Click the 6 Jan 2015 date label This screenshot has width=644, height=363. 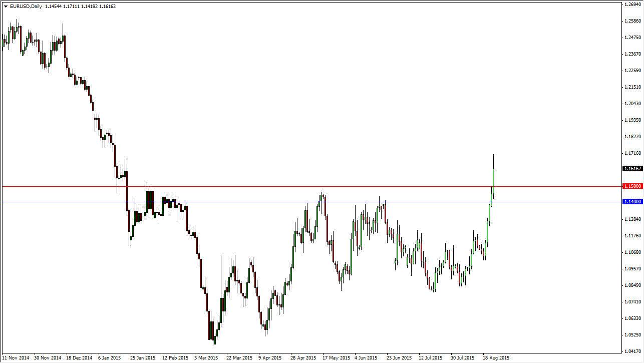[x=109, y=358]
